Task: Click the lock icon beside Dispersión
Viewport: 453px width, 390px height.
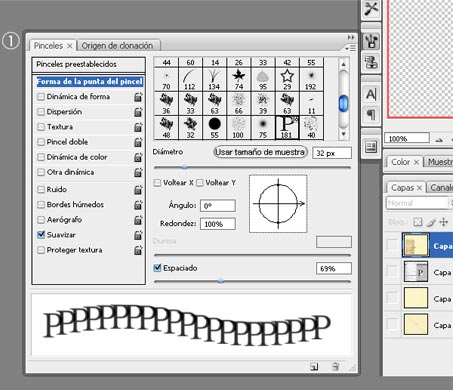Action: (x=138, y=112)
